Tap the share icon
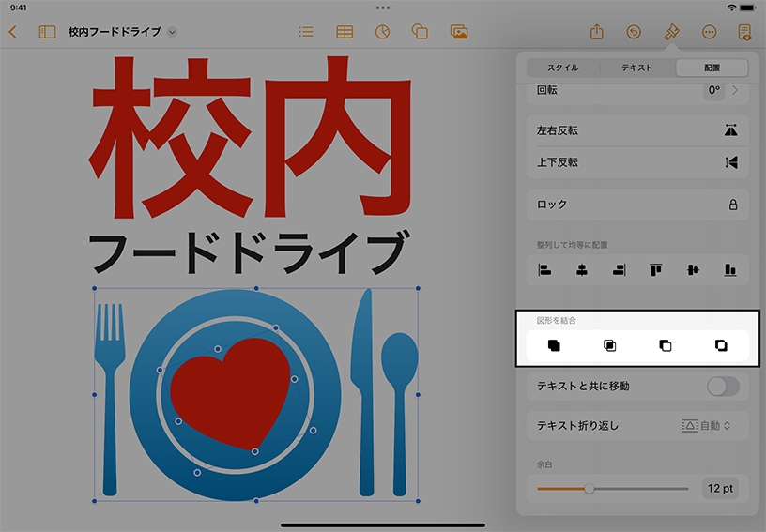The width and height of the screenshot is (766, 532). 596,32
